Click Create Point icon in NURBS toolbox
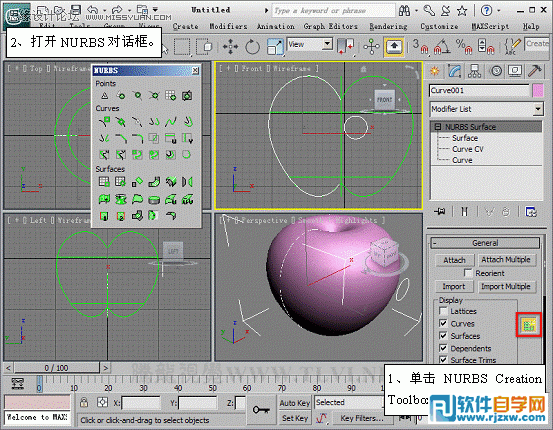 pyautogui.click(x=104, y=96)
